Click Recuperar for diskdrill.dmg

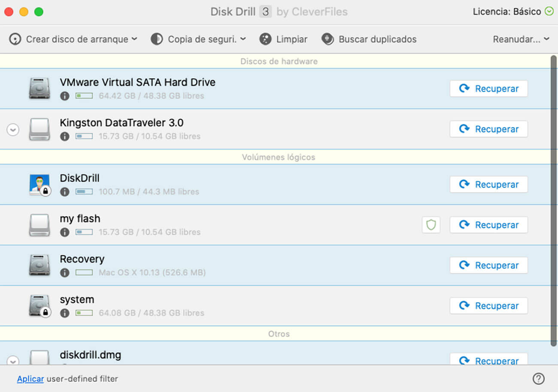click(x=488, y=359)
